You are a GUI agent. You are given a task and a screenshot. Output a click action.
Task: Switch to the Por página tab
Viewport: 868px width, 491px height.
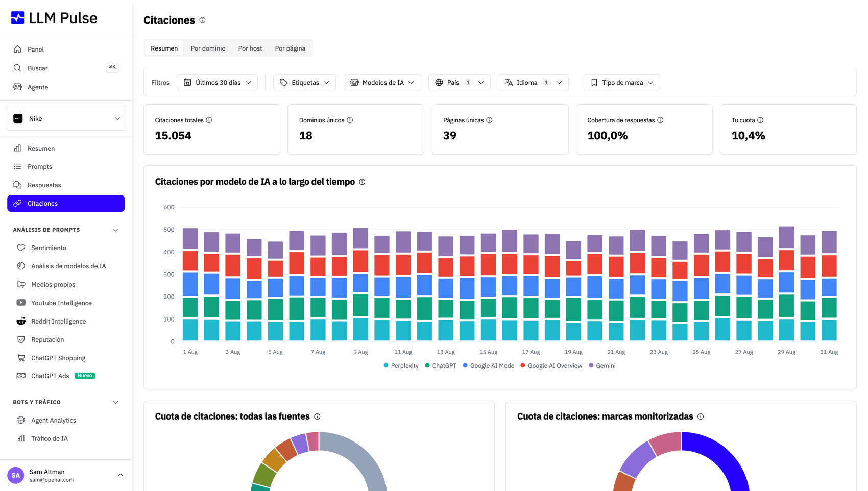tap(290, 48)
